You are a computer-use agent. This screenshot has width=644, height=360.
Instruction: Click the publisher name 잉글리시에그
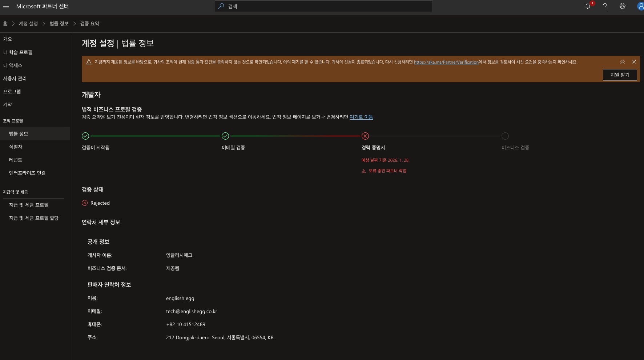[179, 255]
